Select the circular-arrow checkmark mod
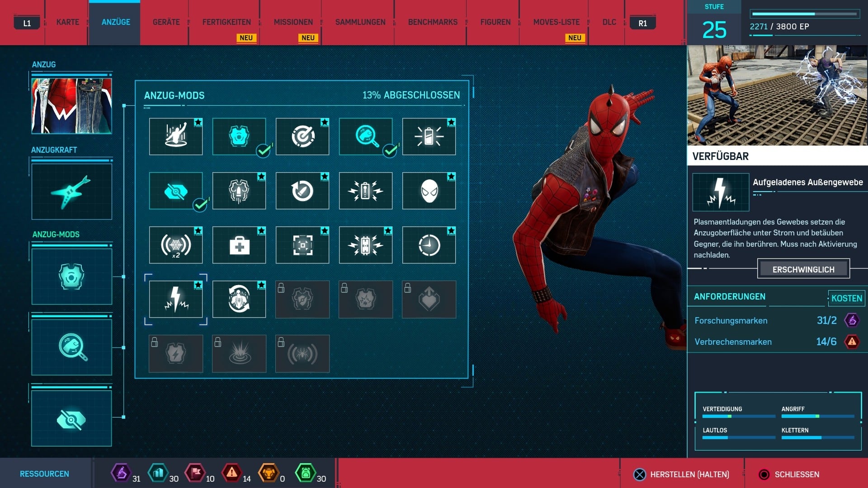This screenshot has height=488, width=868. tap(302, 191)
